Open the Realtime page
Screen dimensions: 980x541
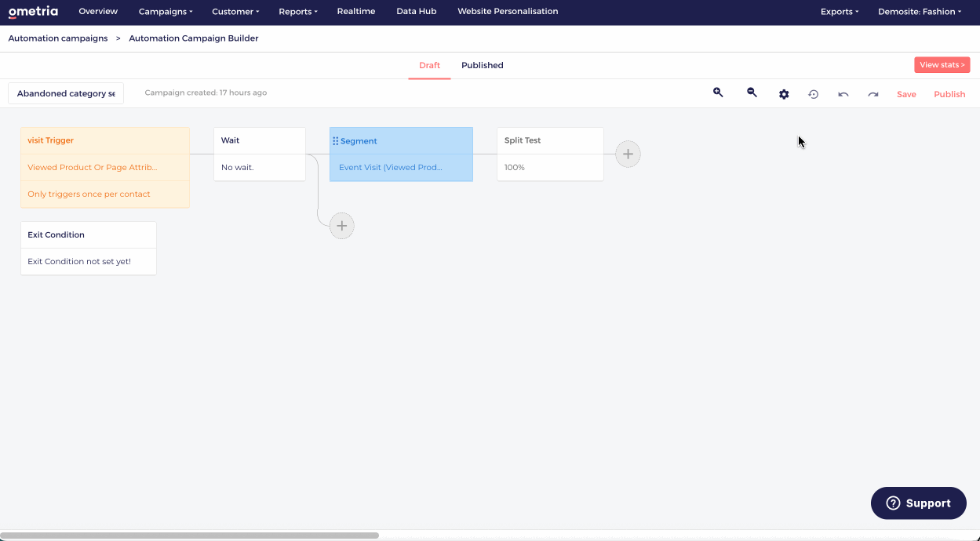tap(356, 12)
